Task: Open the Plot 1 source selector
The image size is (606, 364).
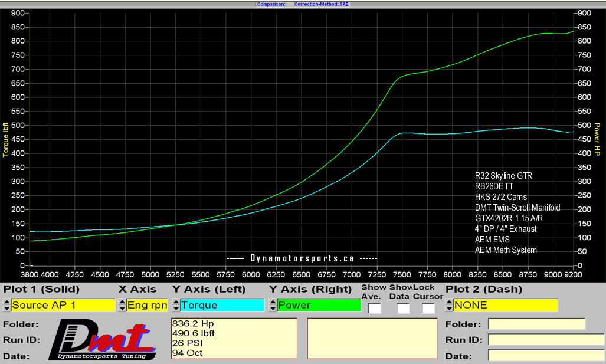Action: [x=63, y=305]
